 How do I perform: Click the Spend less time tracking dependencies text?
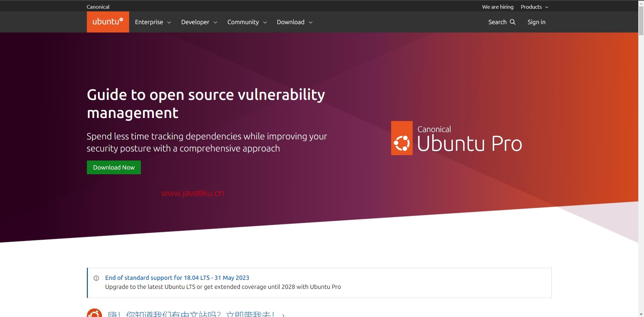(207, 142)
